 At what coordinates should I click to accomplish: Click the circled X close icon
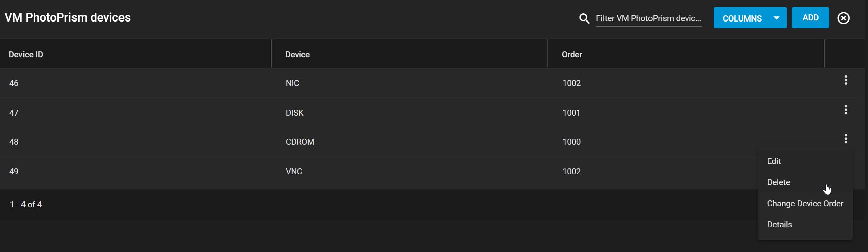(843, 18)
